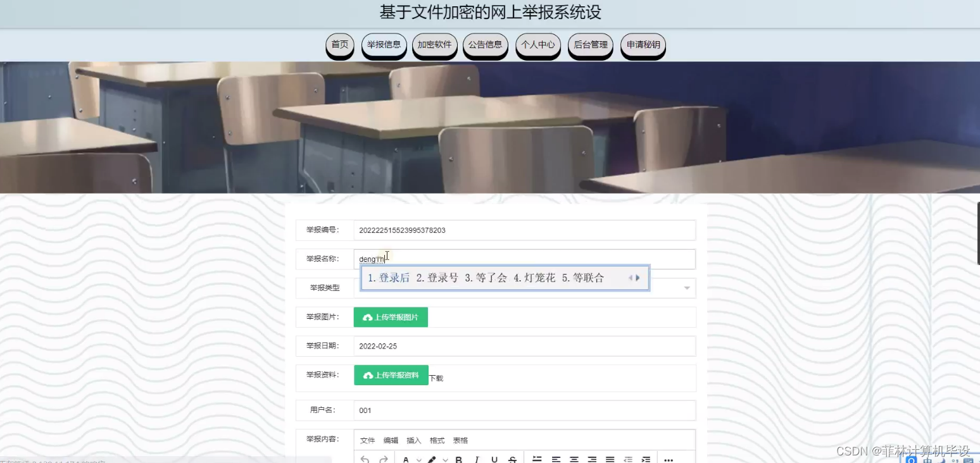Open the highlight color dropdown chevron
This screenshot has height=463, width=980.
click(445, 459)
